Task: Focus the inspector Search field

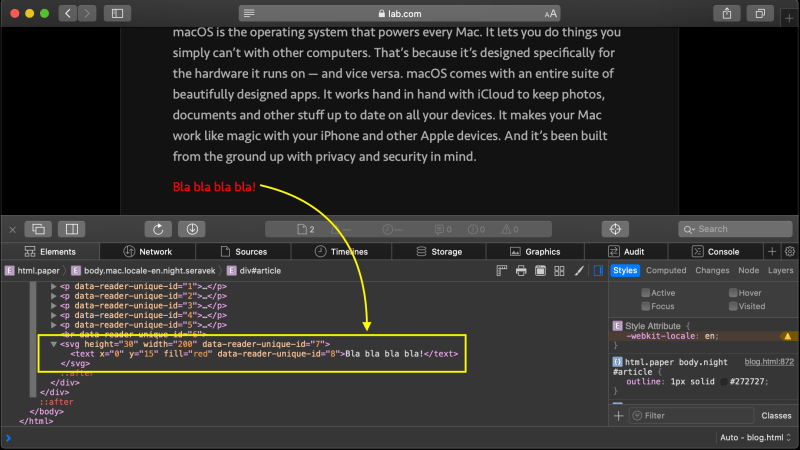Action: [735, 229]
